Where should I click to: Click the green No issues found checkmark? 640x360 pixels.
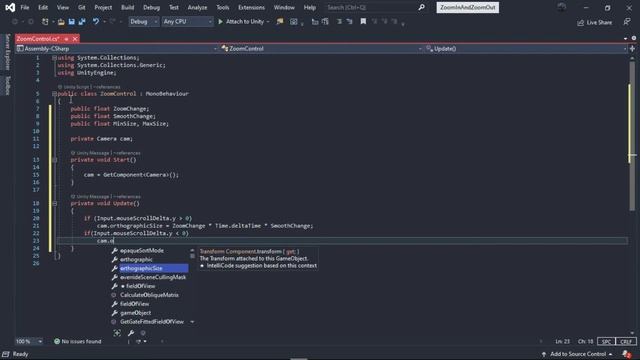[x=57, y=341]
